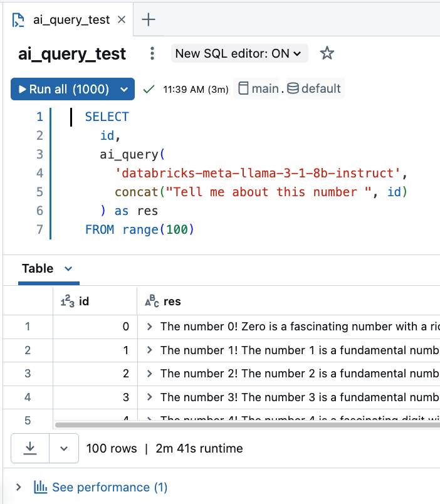Screen dimensions: 440x504
Task: Select the default schema icon
Action: click(x=293, y=89)
